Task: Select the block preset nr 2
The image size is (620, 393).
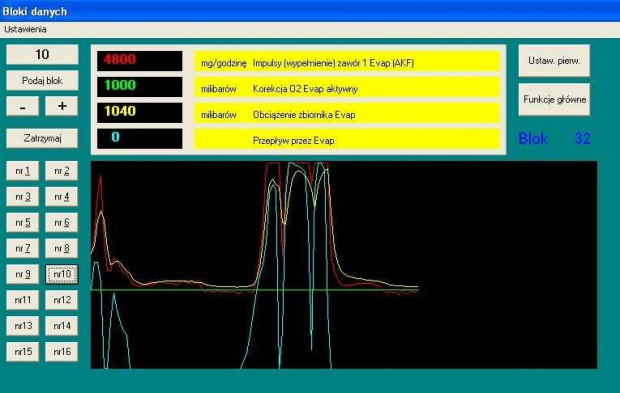Action: [62, 171]
